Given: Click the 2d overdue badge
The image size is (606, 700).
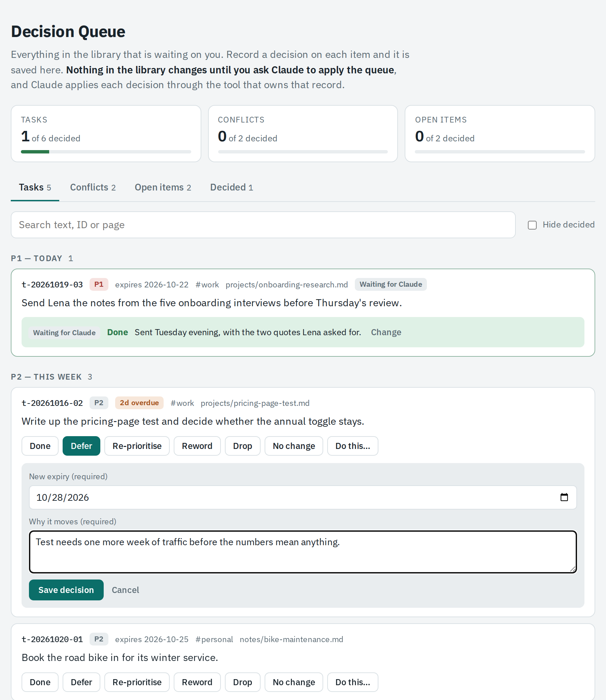Looking at the screenshot, I should 139,403.
